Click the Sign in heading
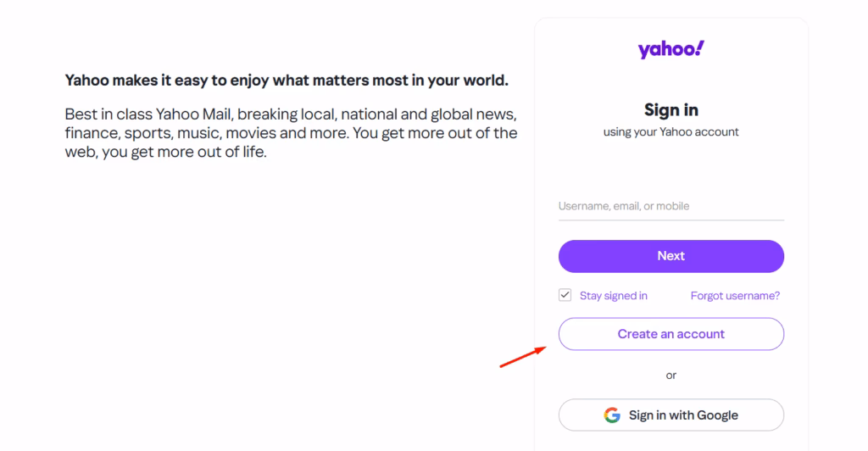 [670, 110]
